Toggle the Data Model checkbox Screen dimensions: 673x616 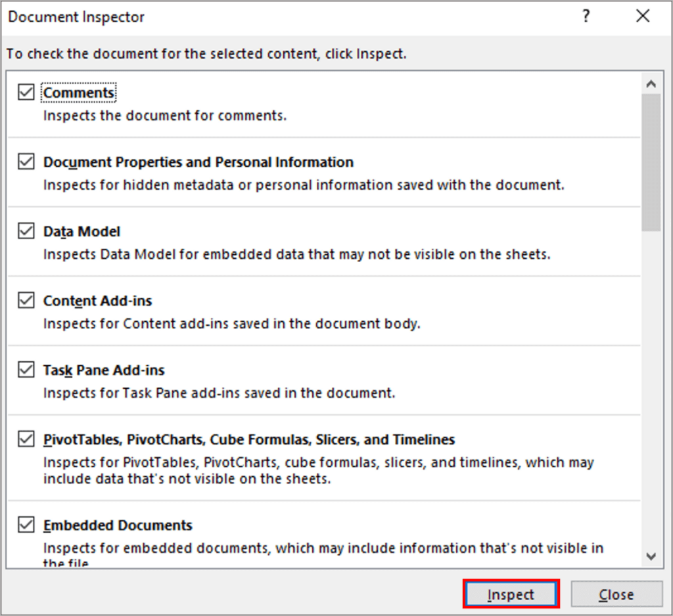click(x=26, y=231)
